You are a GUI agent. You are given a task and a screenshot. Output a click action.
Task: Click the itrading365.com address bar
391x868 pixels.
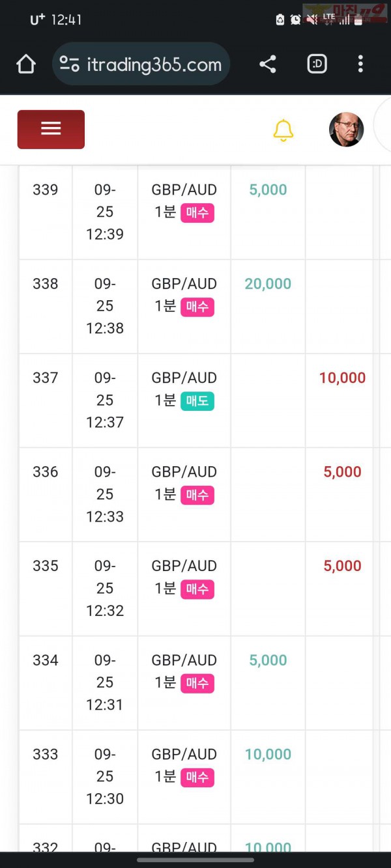[x=141, y=64]
